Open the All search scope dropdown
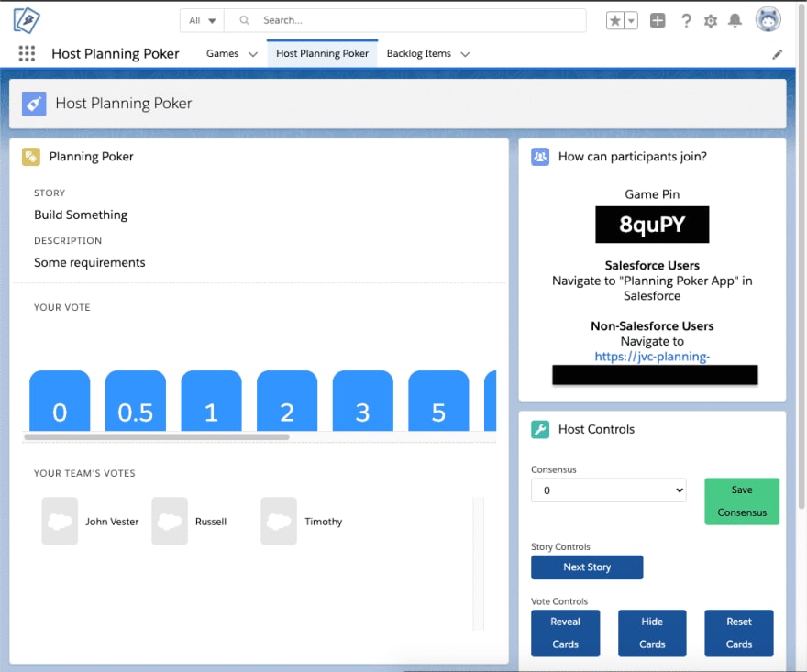The height and width of the screenshot is (672, 807). coord(203,20)
